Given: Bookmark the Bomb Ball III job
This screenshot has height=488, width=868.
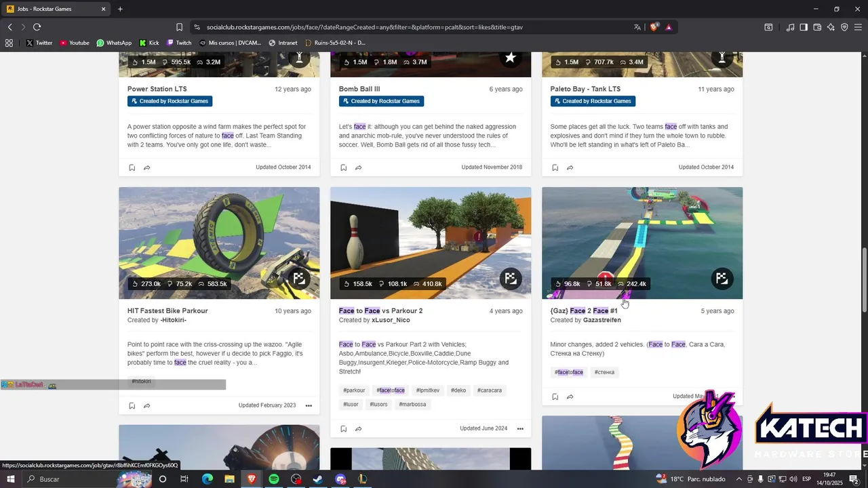Looking at the screenshot, I should tap(343, 167).
